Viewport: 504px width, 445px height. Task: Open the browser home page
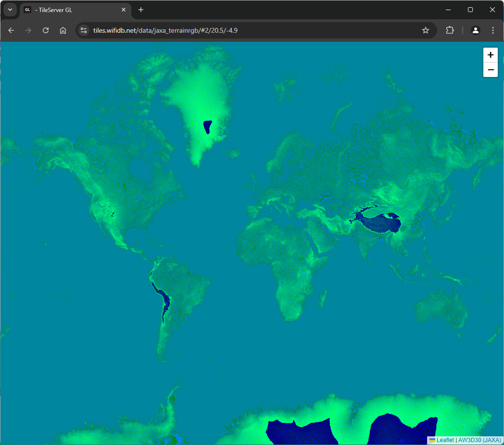(x=63, y=30)
